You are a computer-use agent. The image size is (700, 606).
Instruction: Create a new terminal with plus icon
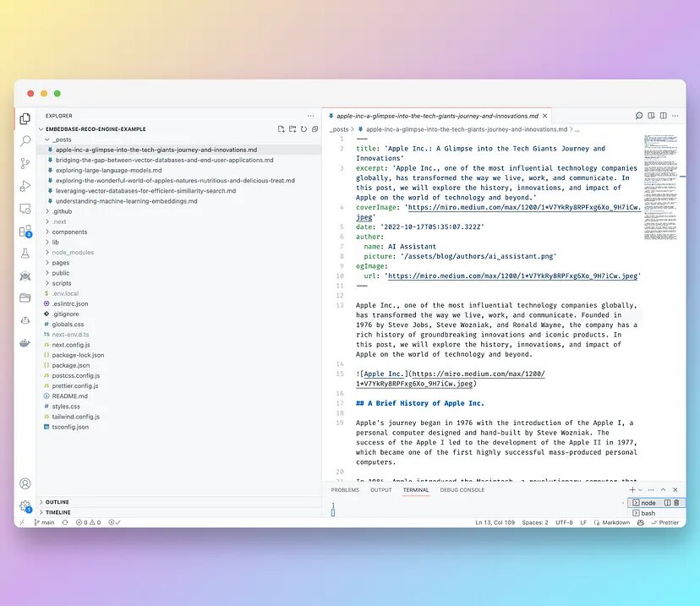point(632,489)
